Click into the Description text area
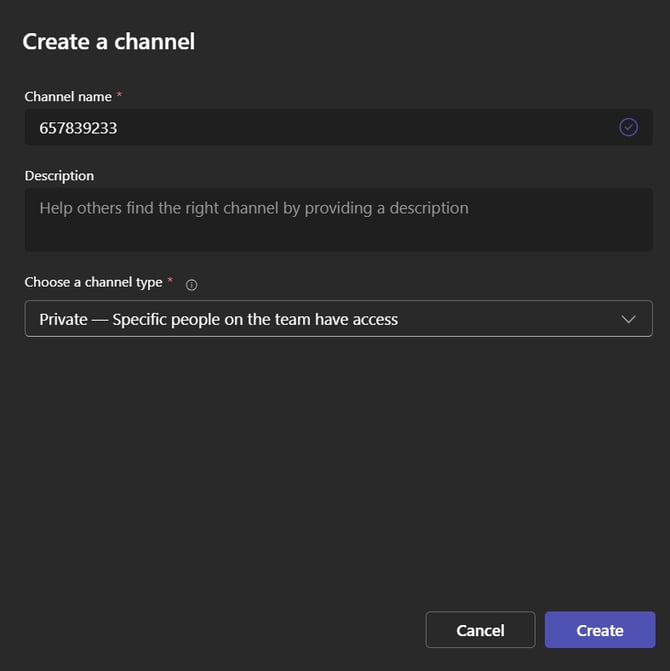Viewport: 670px width, 671px height. point(338,219)
